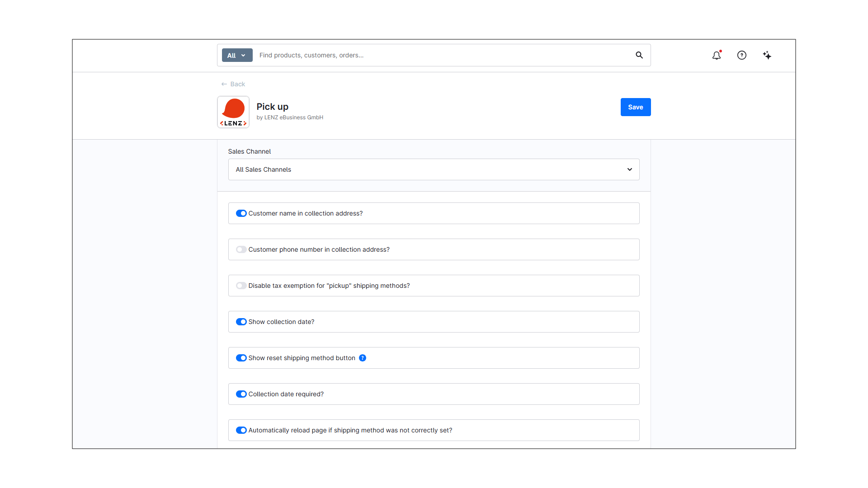Disable Show reset shipping method button toggle
Screen dimensions: 868x488
click(x=241, y=358)
